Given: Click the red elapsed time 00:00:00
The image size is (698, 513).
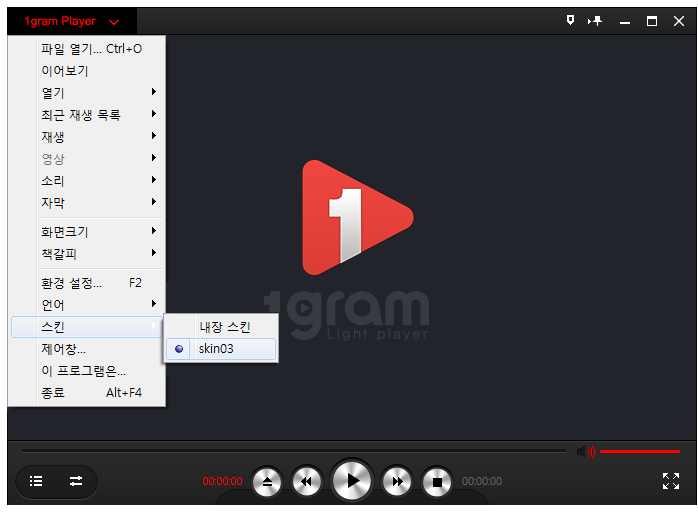Looking at the screenshot, I should click(222, 481).
